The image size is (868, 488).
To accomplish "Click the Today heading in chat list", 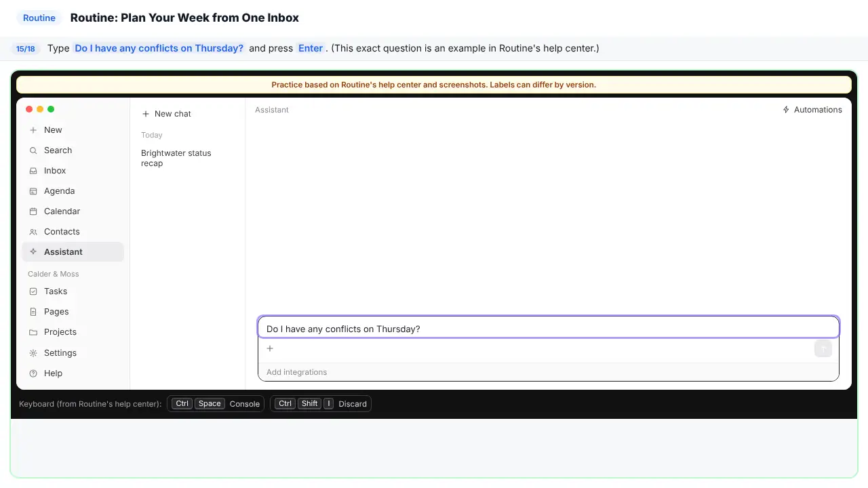I will click(x=152, y=135).
